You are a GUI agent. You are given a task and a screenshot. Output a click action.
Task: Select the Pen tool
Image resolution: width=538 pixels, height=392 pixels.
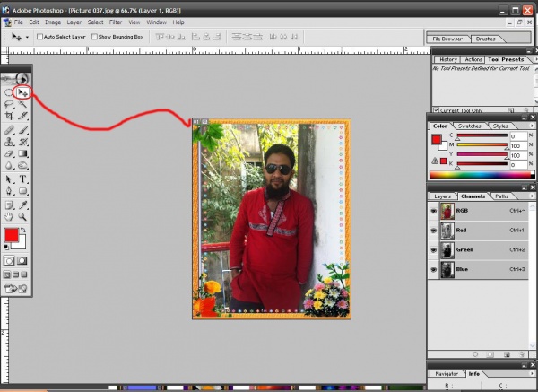9,191
